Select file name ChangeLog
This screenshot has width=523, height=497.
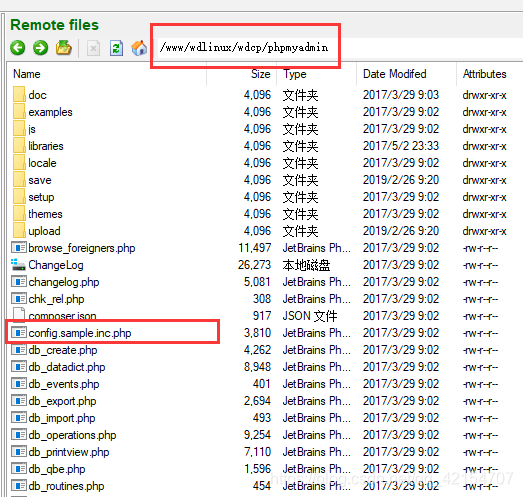tap(56, 265)
